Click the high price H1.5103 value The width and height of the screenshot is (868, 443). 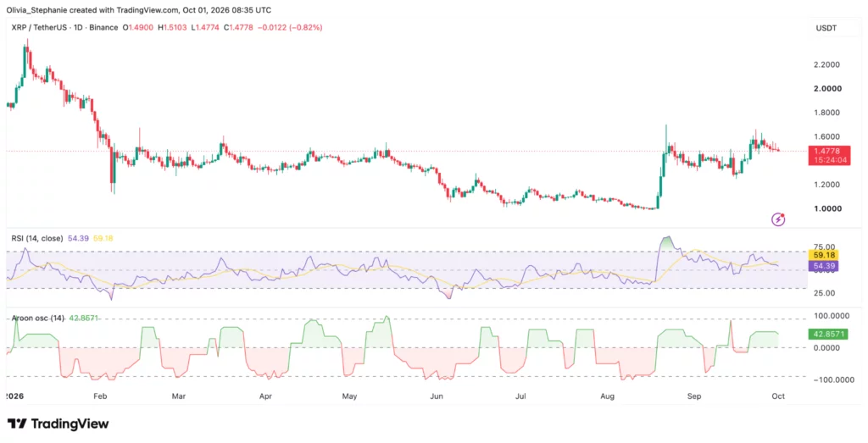point(173,27)
